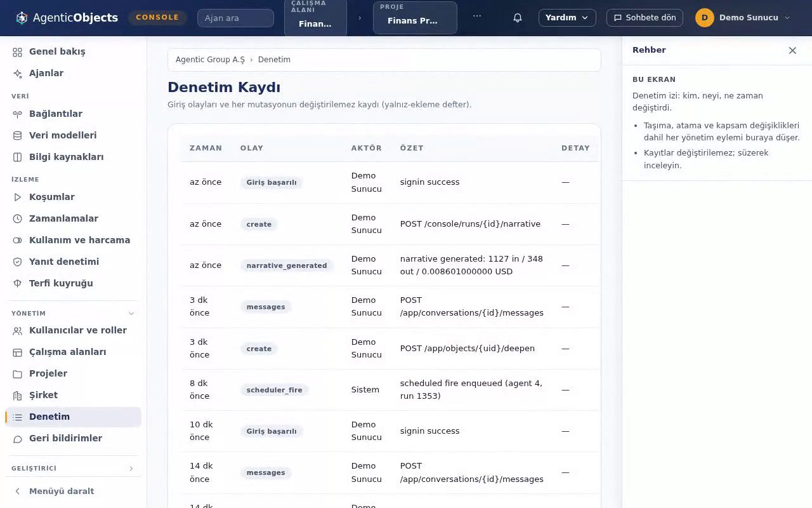Click POST /app/objects/{uid}/deepen summary
The image size is (812, 508).
click(x=467, y=349)
